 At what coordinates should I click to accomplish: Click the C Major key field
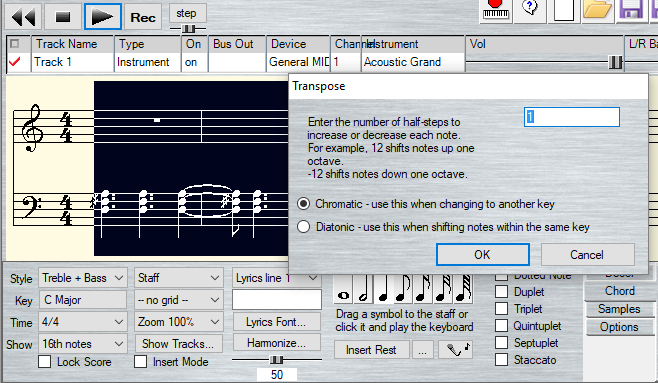tap(83, 300)
